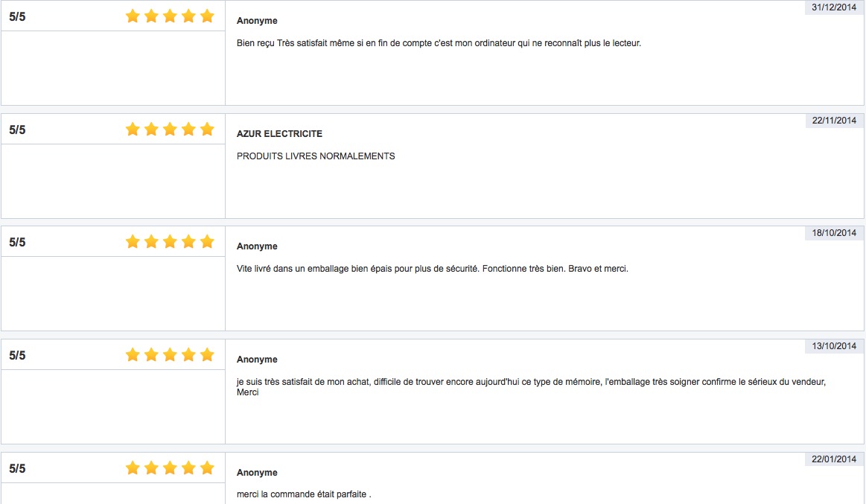Open the AZUR ELECTRICITE reviewer name
866x504 pixels.
click(279, 134)
